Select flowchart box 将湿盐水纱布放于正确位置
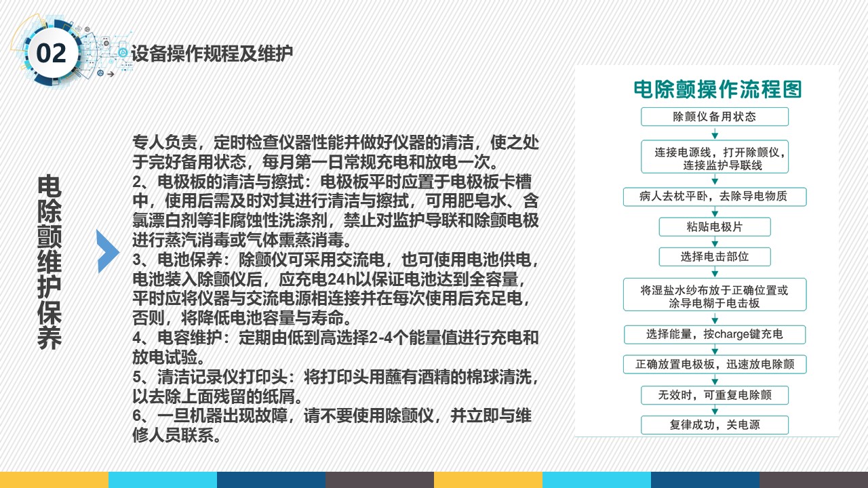 715,296
